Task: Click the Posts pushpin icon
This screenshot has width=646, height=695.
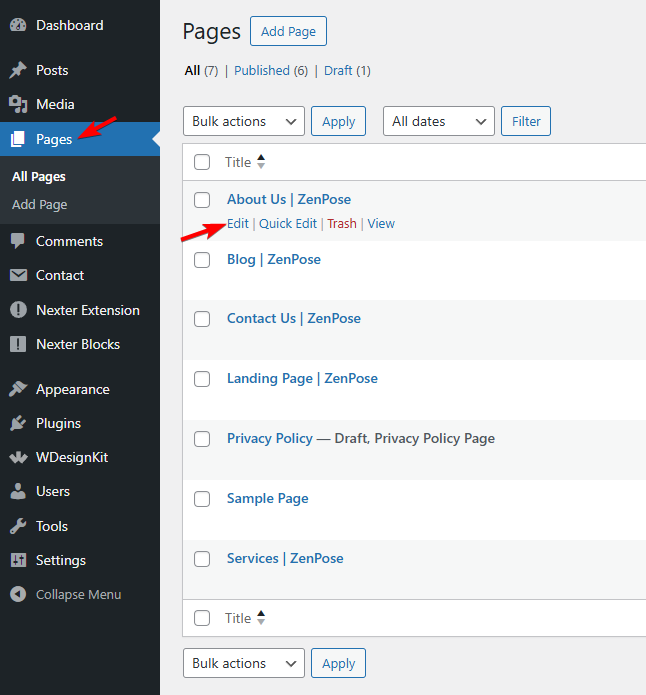Action: pos(18,70)
